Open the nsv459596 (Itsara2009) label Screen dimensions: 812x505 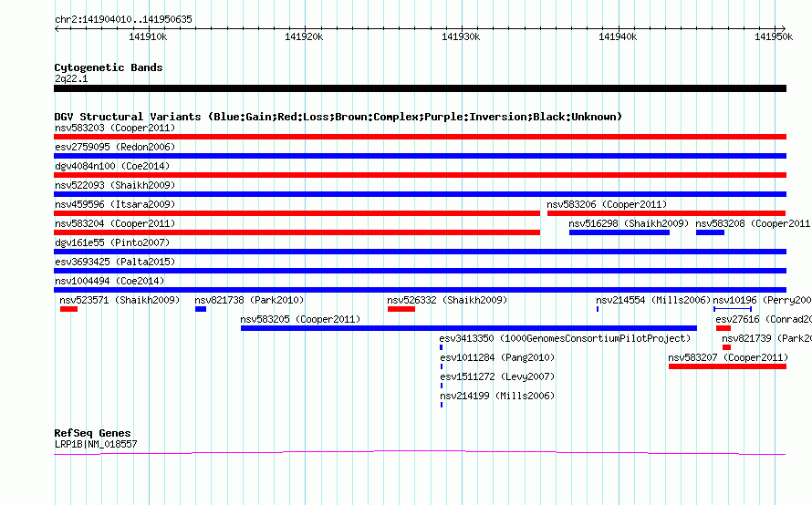tap(115, 204)
